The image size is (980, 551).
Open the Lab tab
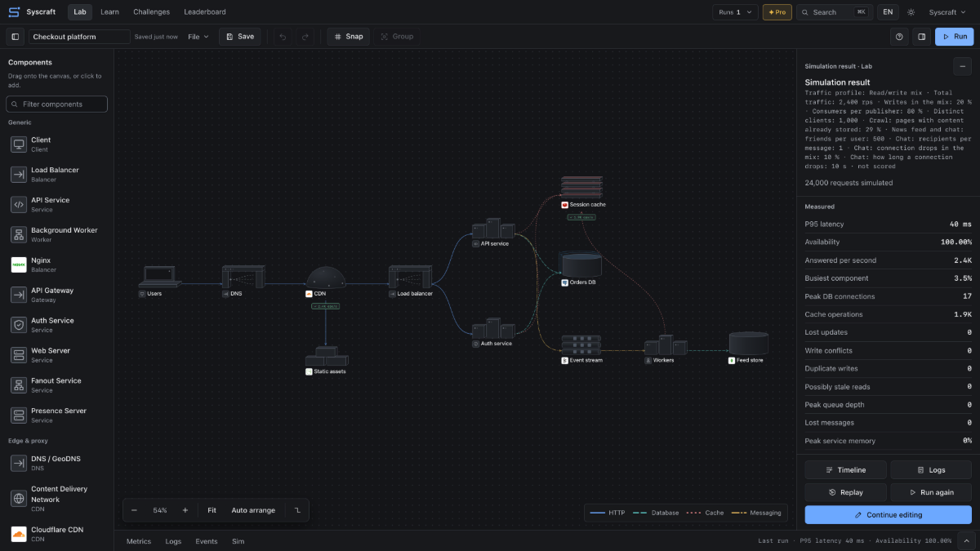click(79, 12)
